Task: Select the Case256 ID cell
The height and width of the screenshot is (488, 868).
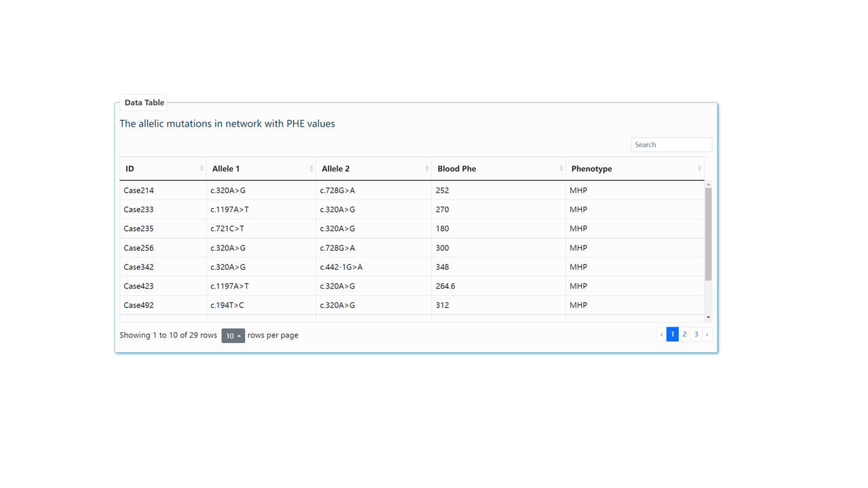Action: click(163, 248)
